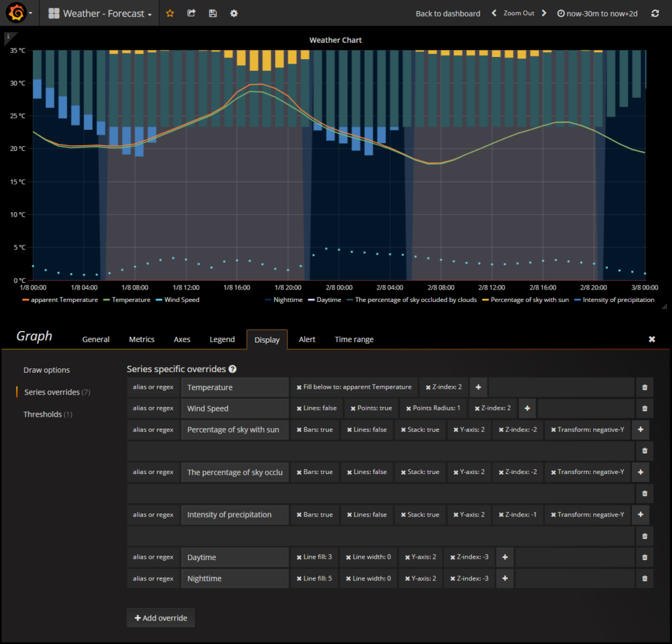
Task: Remove Wind Speed Lines: false option
Action: (299, 408)
